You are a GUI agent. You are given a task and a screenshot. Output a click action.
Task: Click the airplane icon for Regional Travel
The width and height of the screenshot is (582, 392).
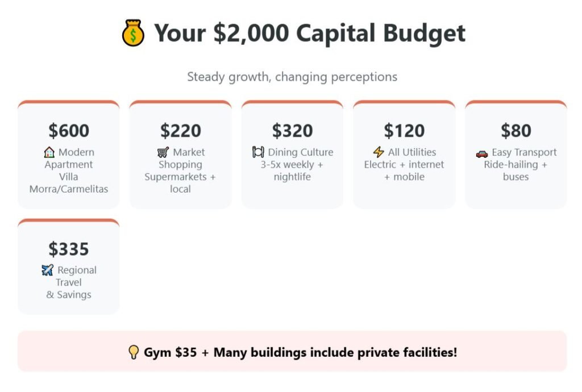tap(47, 270)
